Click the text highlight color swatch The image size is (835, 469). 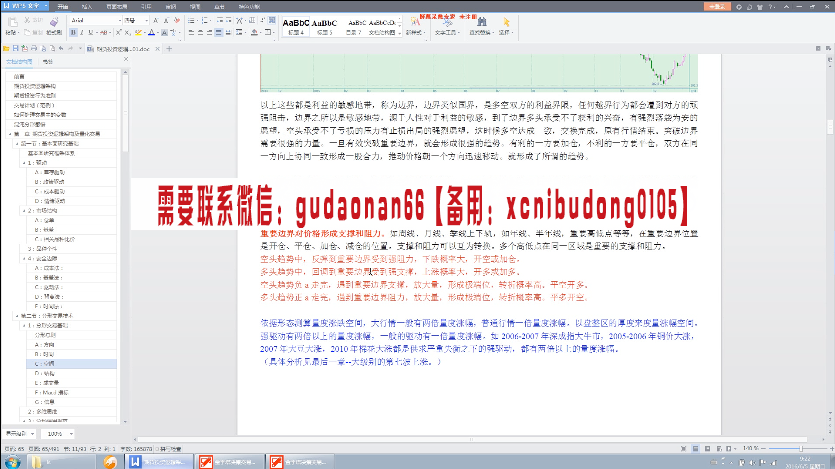pyautogui.click(x=138, y=32)
